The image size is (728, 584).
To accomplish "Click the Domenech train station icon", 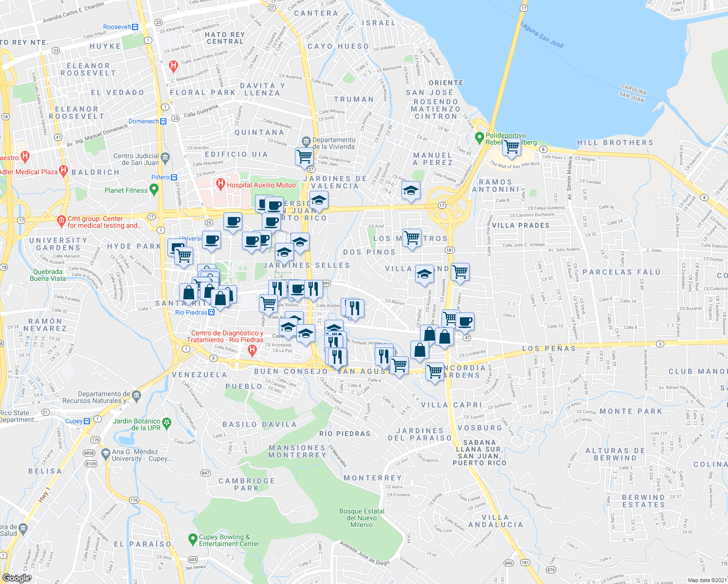I will [x=163, y=121].
